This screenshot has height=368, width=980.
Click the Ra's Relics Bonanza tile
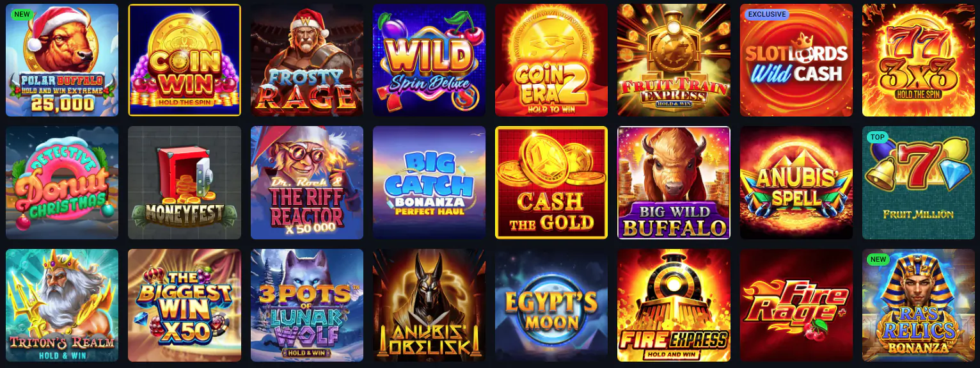point(919,305)
